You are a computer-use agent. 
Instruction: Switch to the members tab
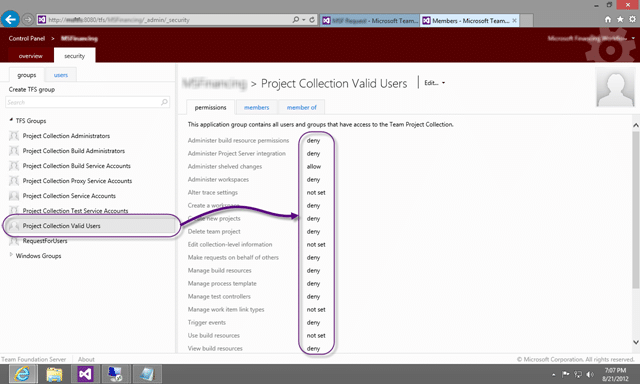(x=256, y=107)
